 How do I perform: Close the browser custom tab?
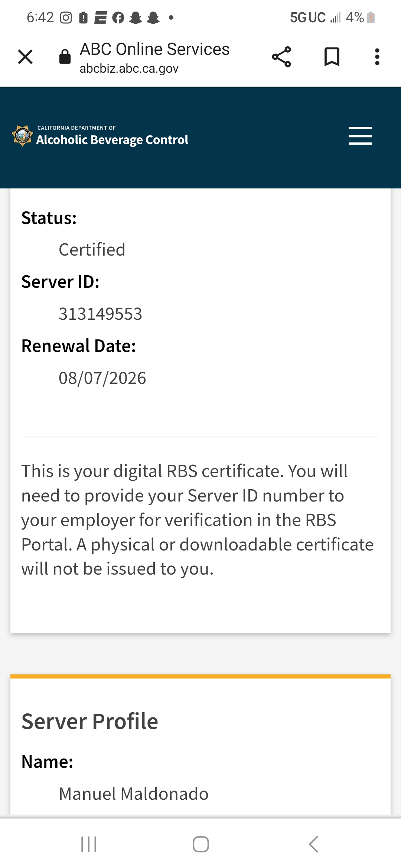25,57
